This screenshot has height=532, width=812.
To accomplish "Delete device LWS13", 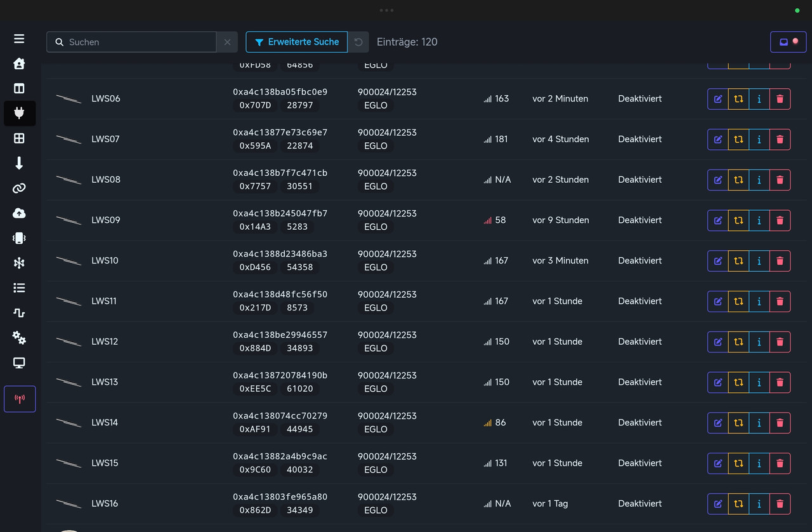I will point(780,382).
